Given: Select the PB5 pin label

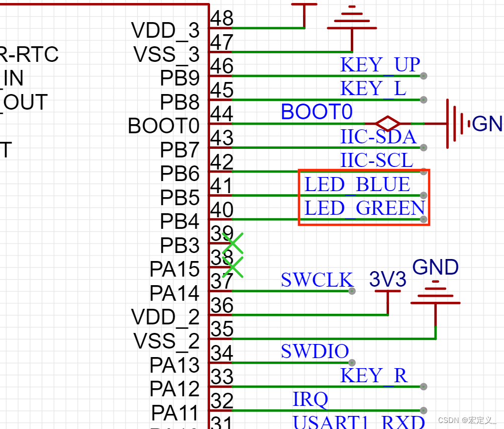Looking at the screenshot, I should [179, 198].
